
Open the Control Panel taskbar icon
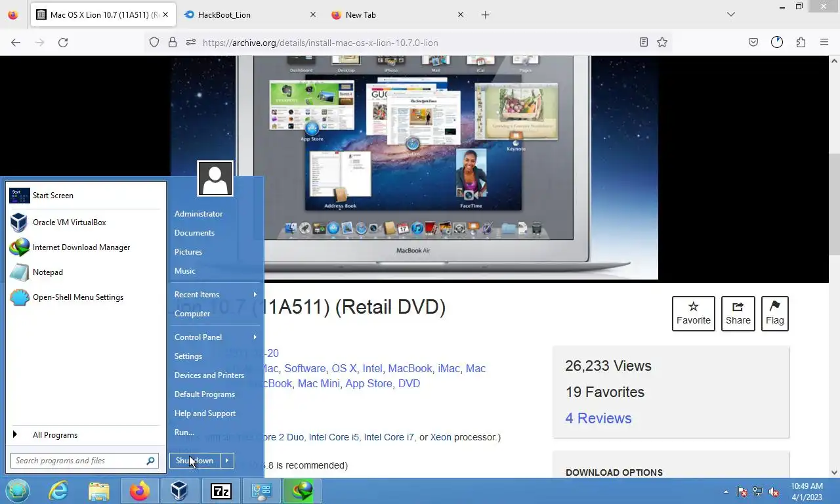click(261, 491)
